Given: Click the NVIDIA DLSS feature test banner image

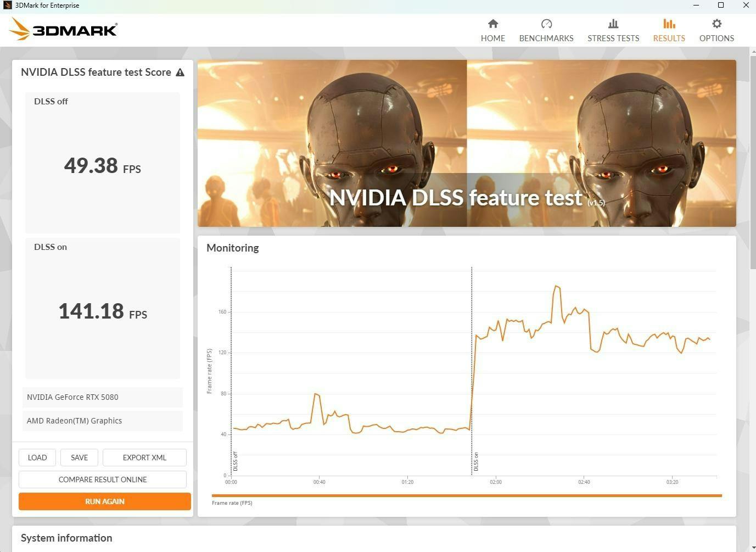Looking at the screenshot, I should (x=467, y=143).
